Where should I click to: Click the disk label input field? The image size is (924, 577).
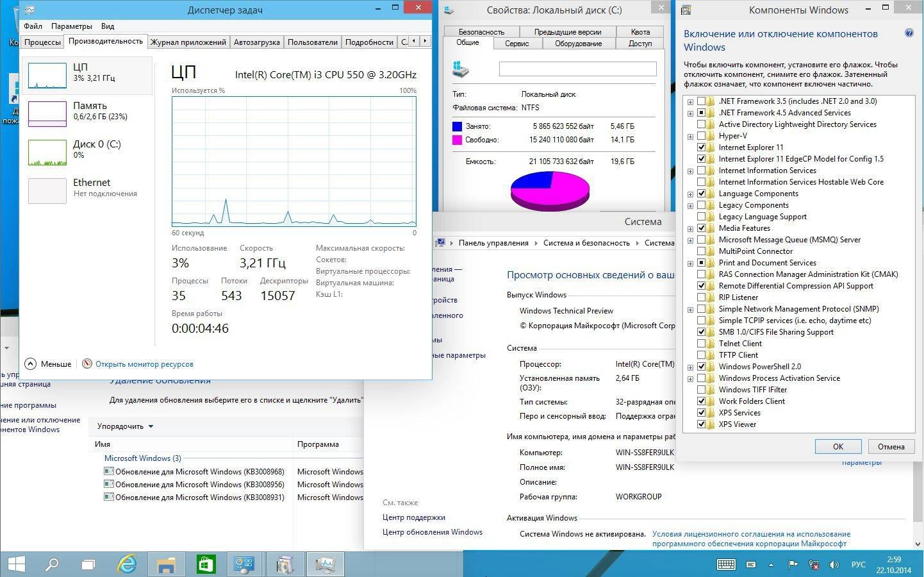(577, 69)
